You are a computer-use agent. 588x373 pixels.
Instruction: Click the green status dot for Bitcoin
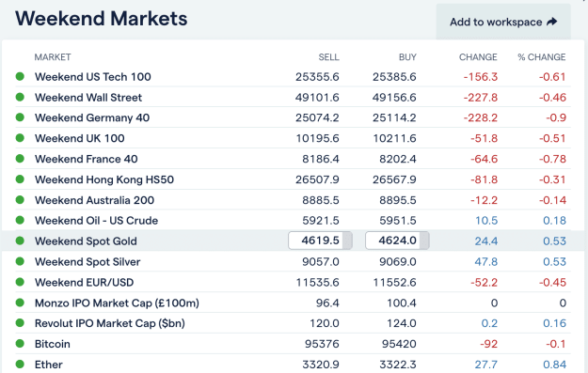coord(20,344)
